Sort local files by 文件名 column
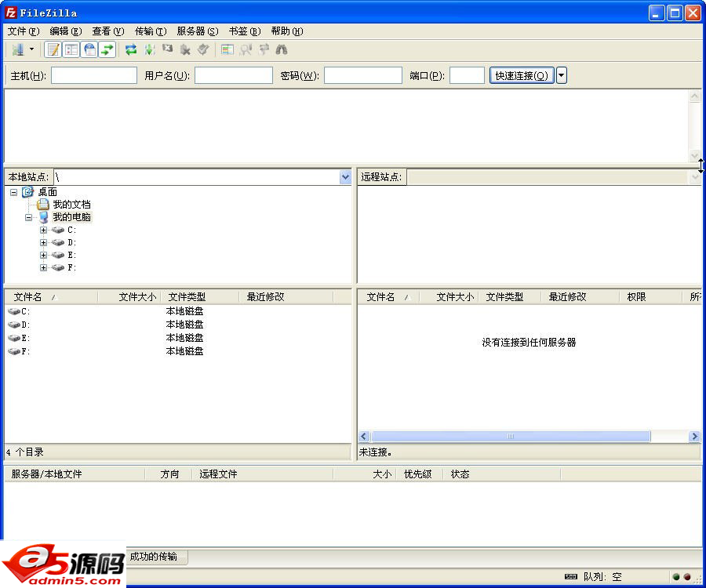The width and height of the screenshot is (706, 588). (51, 297)
